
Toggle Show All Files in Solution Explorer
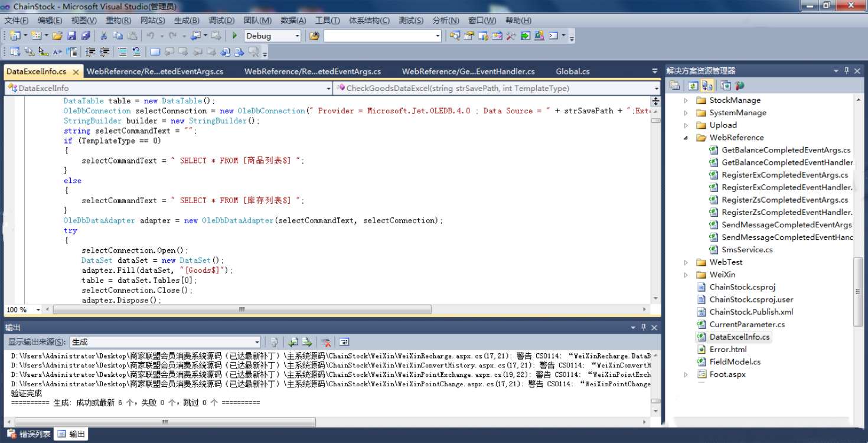click(707, 86)
